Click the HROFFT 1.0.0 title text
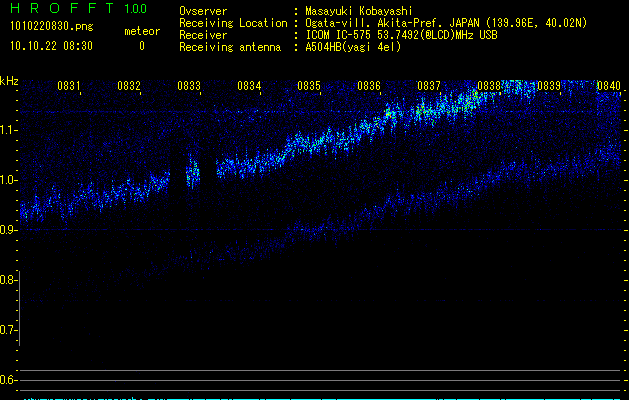629x400 pixels. point(78,8)
